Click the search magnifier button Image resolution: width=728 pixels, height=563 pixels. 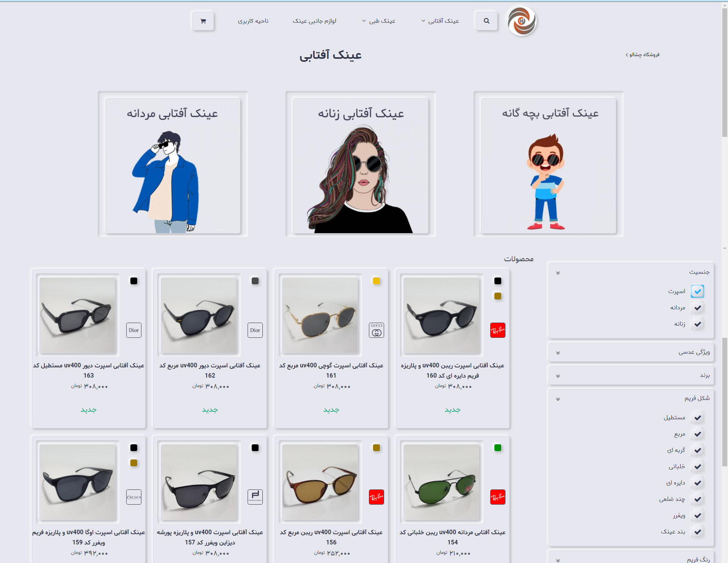[x=486, y=21]
